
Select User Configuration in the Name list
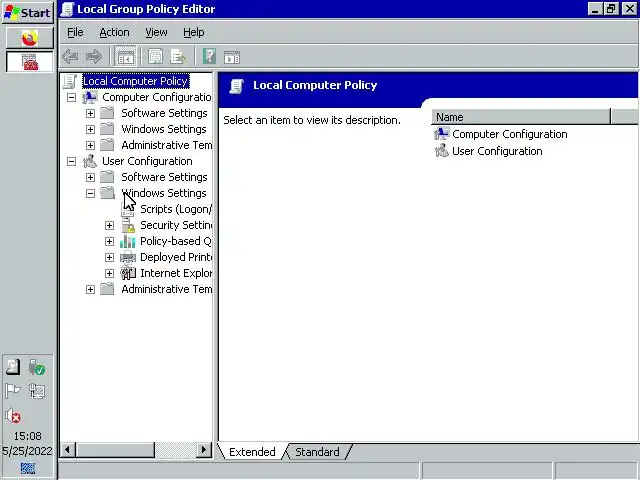tap(497, 151)
